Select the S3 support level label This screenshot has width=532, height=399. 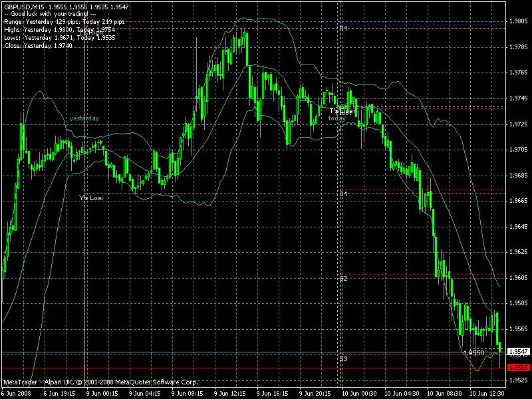(x=343, y=359)
